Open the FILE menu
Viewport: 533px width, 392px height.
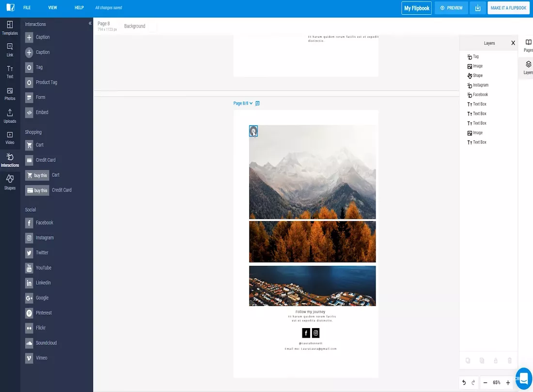(x=27, y=8)
